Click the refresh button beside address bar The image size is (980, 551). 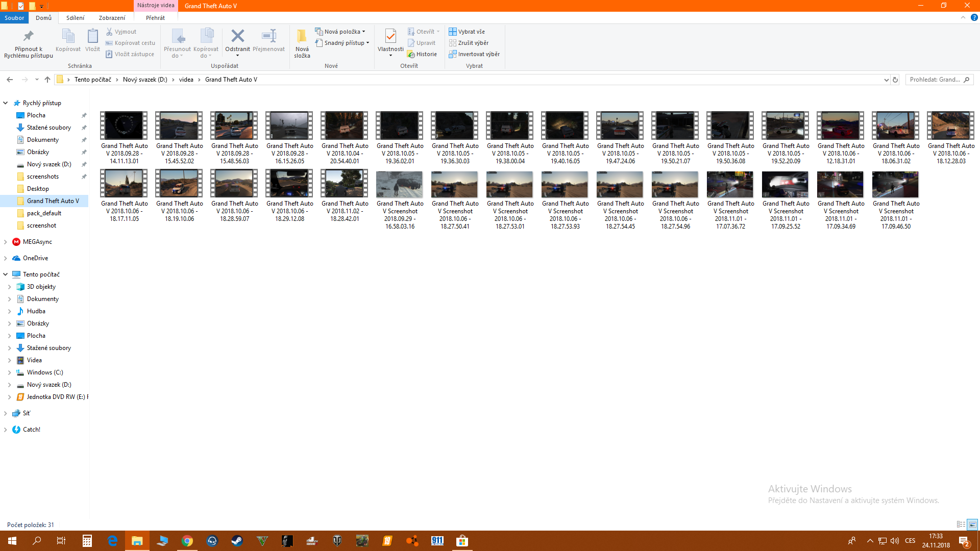(x=895, y=80)
